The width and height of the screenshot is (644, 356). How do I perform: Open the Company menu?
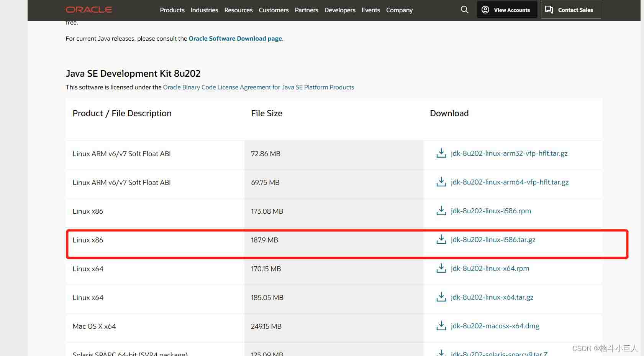tap(399, 10)
